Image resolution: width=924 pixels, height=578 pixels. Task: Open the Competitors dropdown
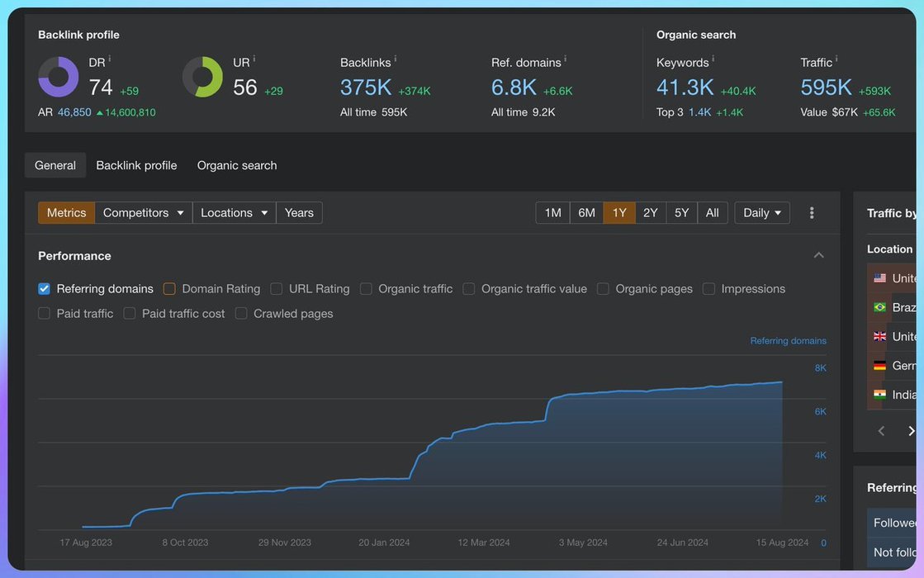click(143, 213)
